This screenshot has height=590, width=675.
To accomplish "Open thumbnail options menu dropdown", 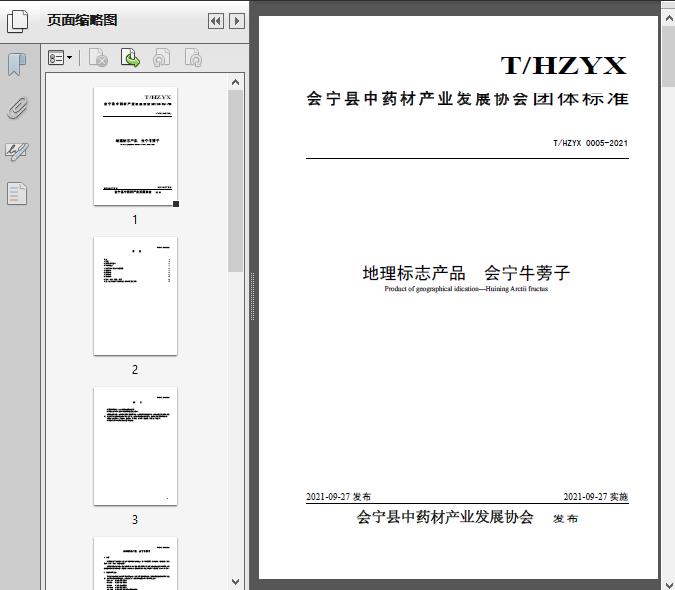I will click(x=60, y=58).
